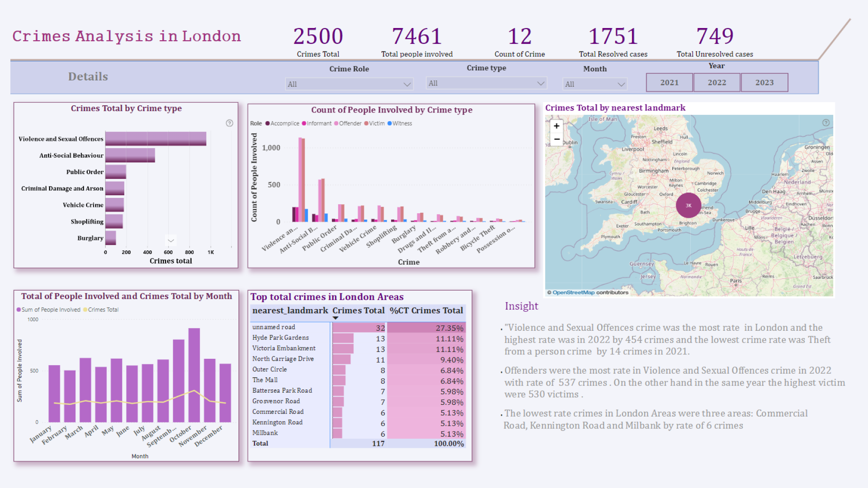Click the 'North Carriage Drive' row

pyautogui.click(x=358, y=359)
